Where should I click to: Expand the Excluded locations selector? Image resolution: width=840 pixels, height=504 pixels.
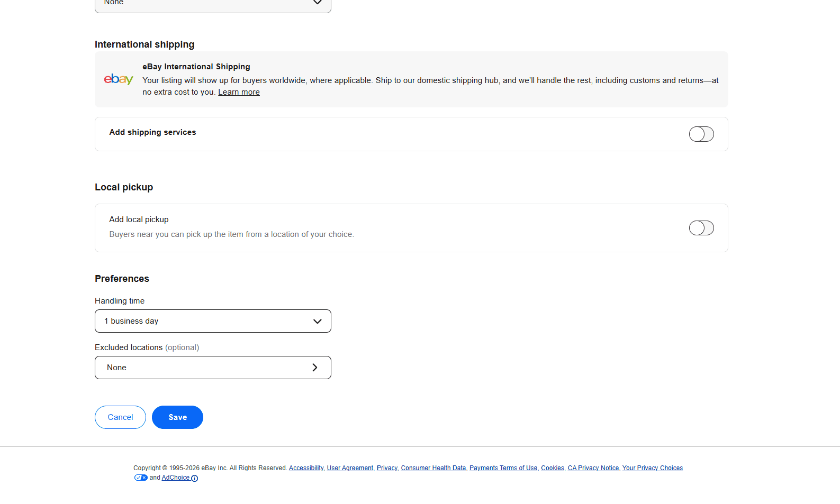pos(213,368)
